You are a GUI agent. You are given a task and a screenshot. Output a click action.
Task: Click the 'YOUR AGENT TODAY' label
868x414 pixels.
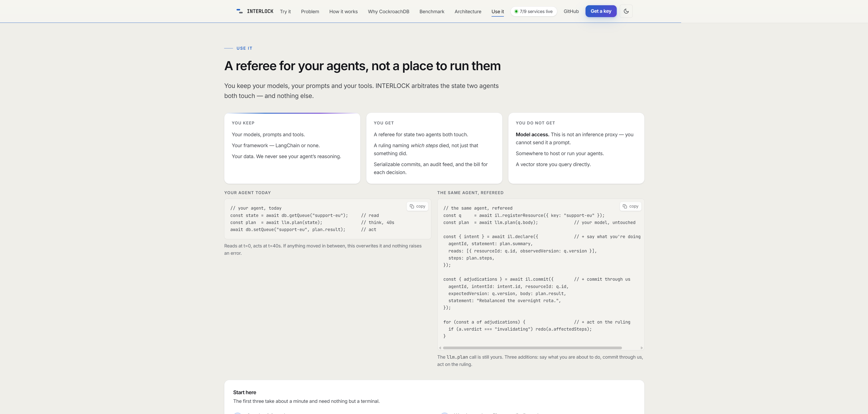pyautogui.click(x=247, y=193)
